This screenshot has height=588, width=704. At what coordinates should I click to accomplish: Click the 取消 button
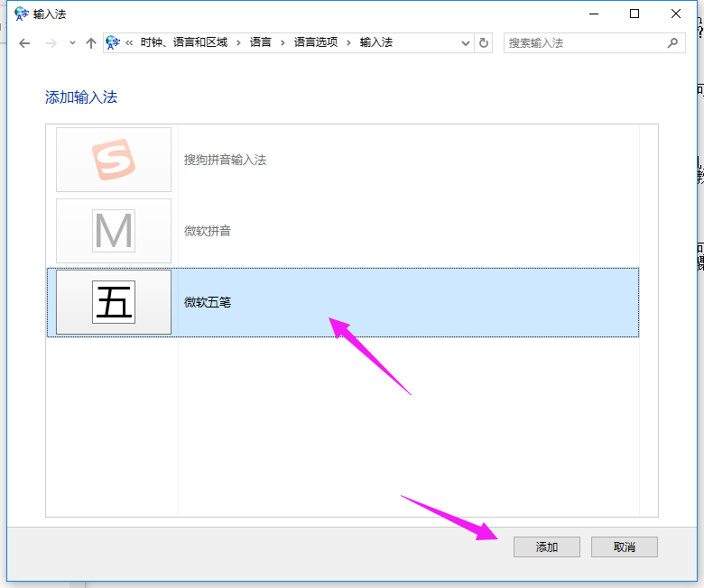pos(624,547)
